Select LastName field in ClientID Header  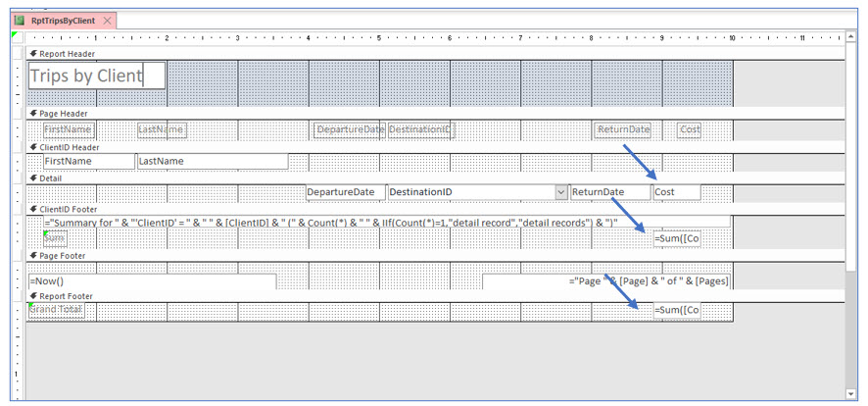tap(213, 161)
